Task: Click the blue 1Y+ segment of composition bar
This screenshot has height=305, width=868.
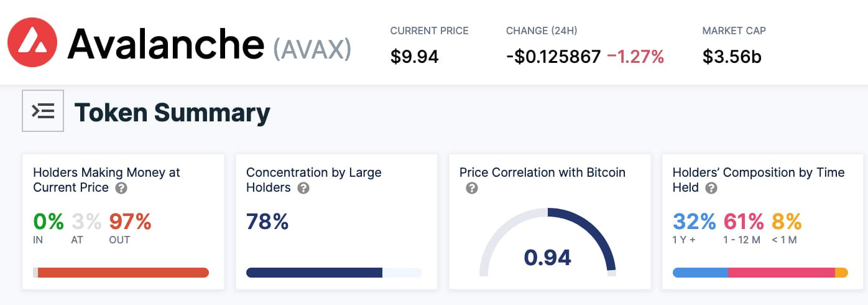Action: point(700,273)
